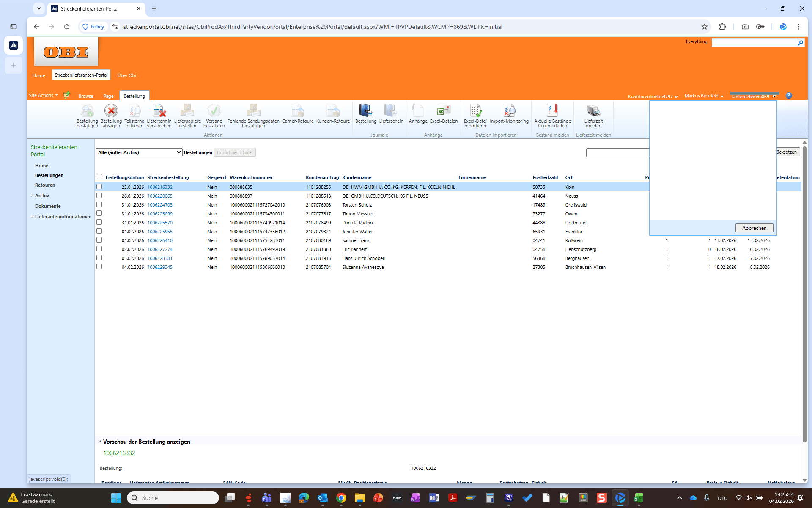The image size is (812, 508).
Task: Check the box for order 1006220065
Action: [99, 196]
